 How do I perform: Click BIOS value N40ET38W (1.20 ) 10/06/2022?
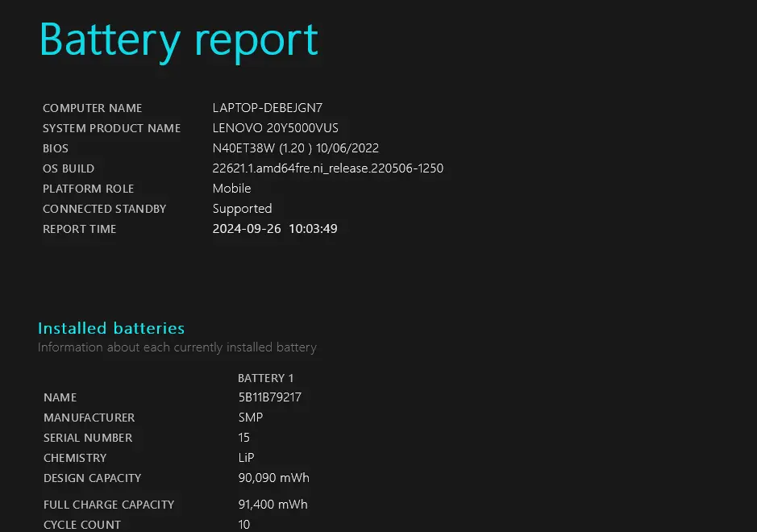click(x=295, y=148)
